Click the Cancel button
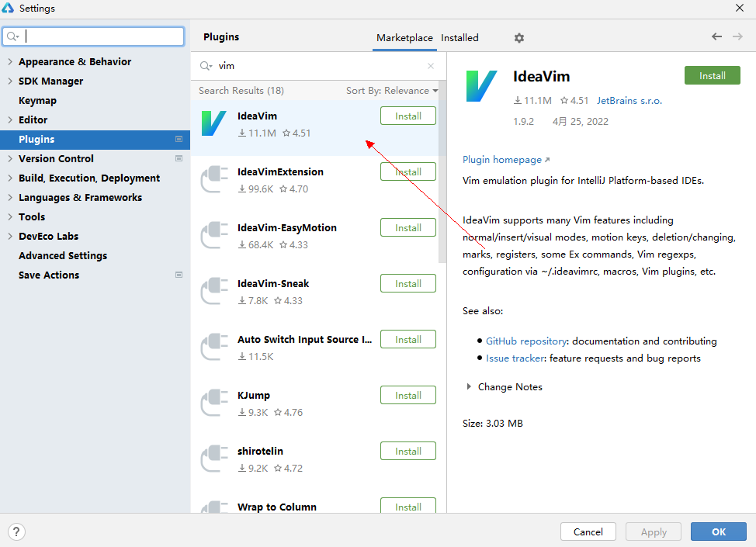 [x=588, y=531]
